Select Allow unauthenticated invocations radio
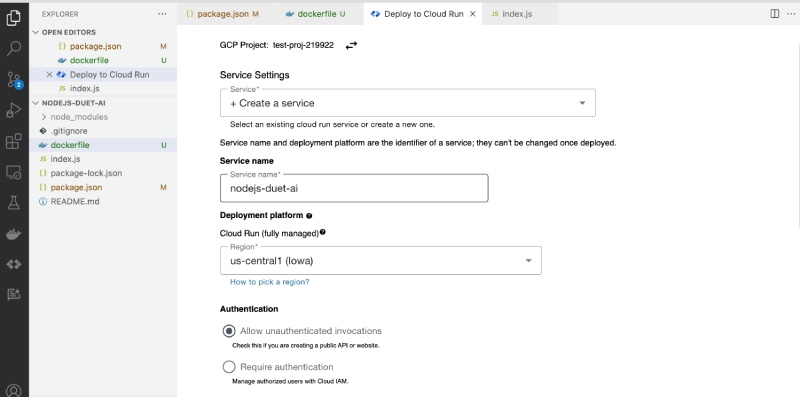Image resolution: width=800 pixels, height=397 pixels. [229, 331]
